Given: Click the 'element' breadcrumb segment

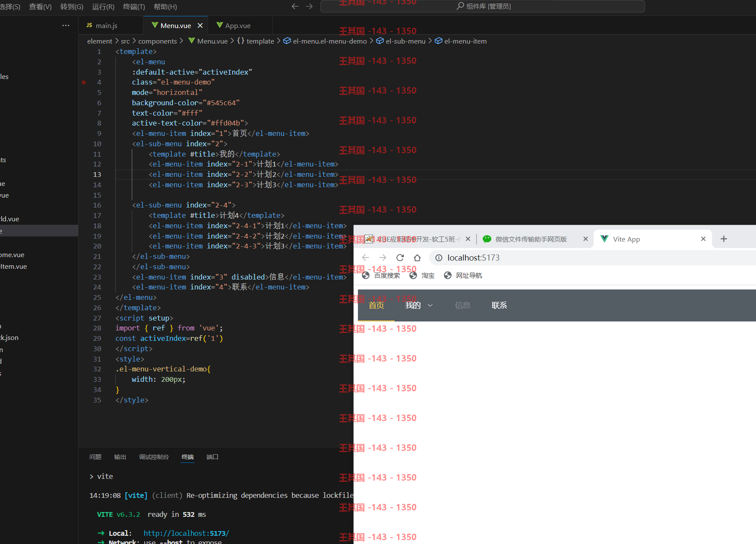Looking at the screenshot, I should (99, 41).
